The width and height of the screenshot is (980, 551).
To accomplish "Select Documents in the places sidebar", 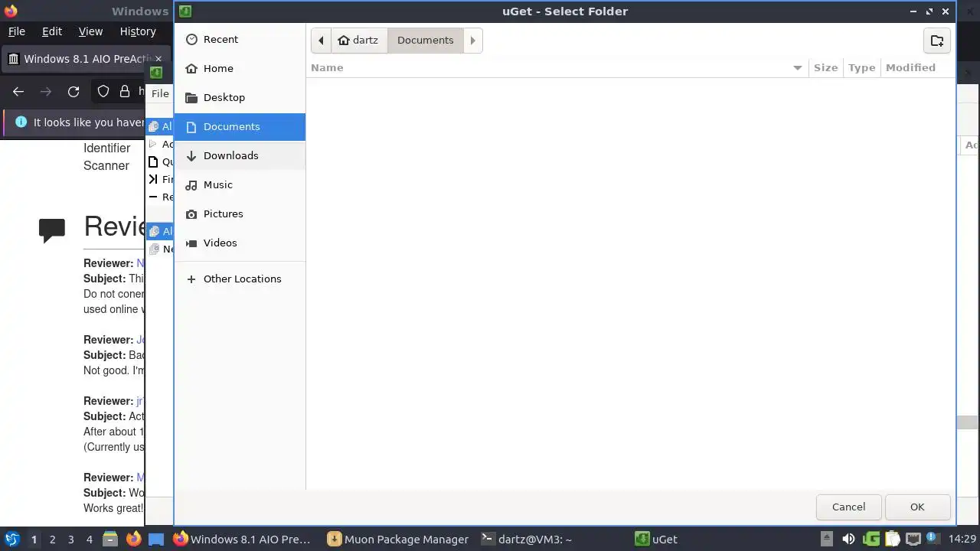I will point(240,126).
